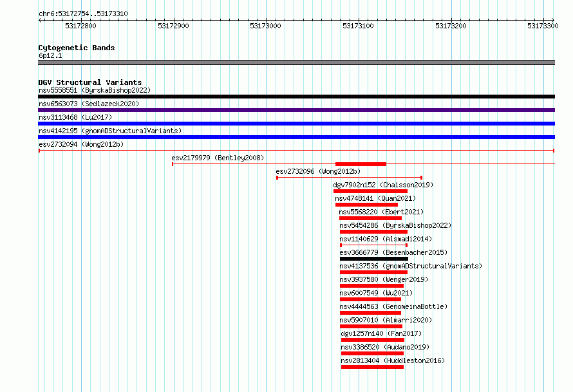
Task: Select the red nsv6007549 variant bar
Action: (370, 299)
